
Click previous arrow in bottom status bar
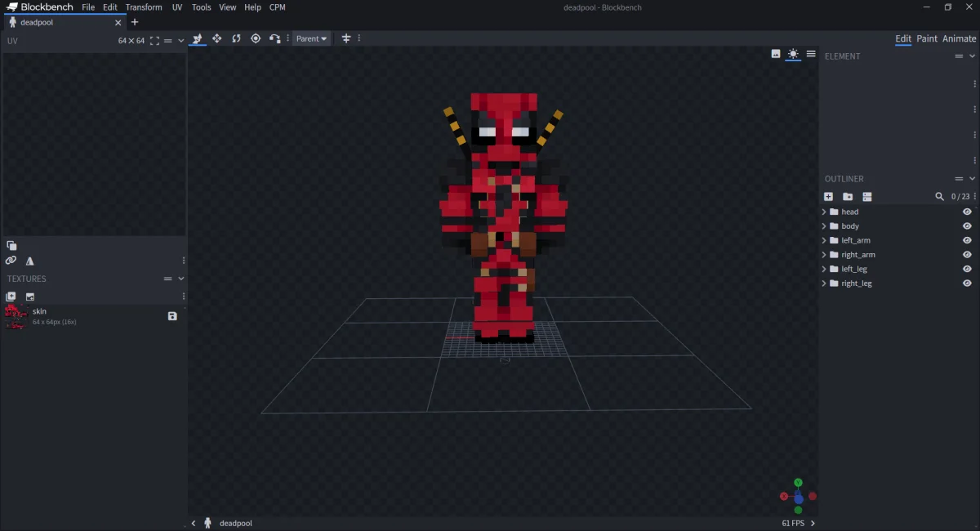click(x=194, y=523)
